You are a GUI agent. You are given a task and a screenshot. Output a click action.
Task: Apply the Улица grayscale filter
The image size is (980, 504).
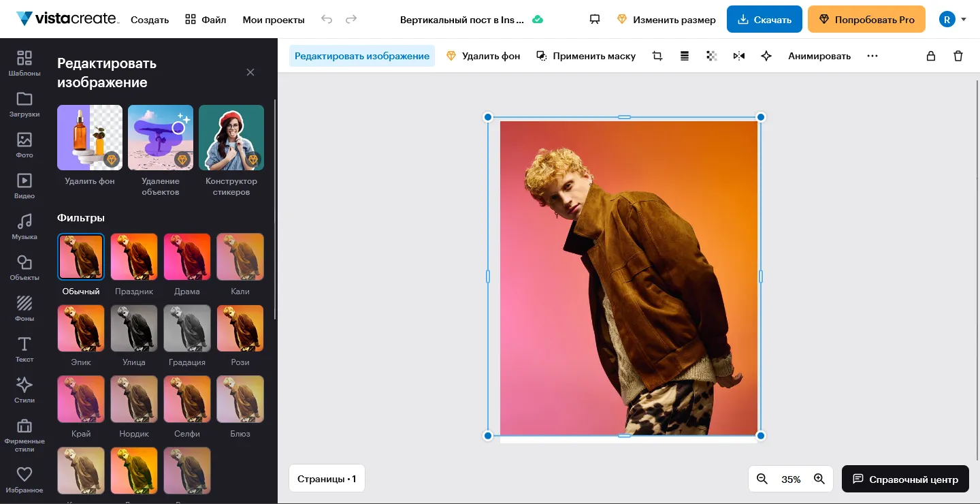(x=134, y=328)
